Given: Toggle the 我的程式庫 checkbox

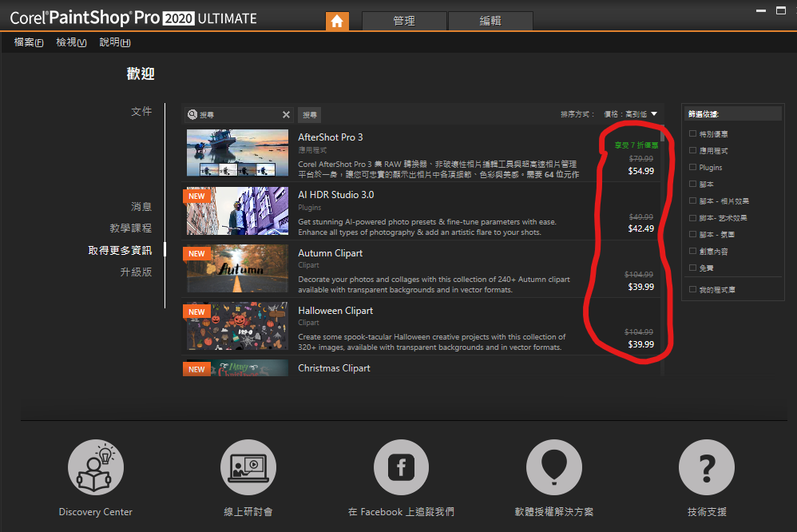Looking at the screenshot, I should tap(692, 289).
